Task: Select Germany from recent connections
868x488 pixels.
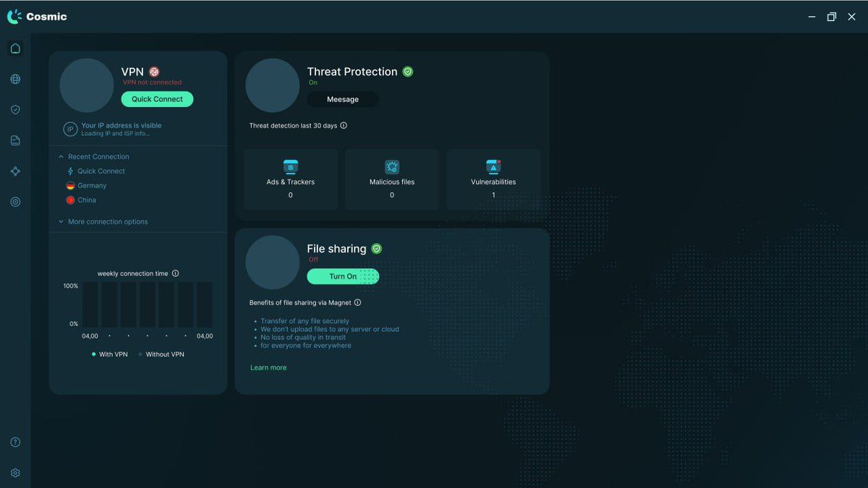Action: click(91, 185)
